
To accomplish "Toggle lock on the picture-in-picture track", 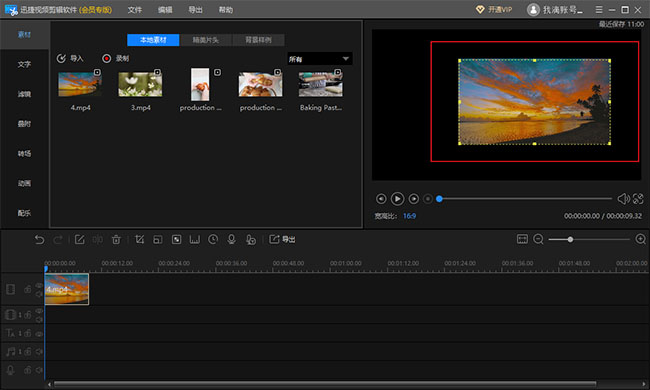I will (28, 315).
